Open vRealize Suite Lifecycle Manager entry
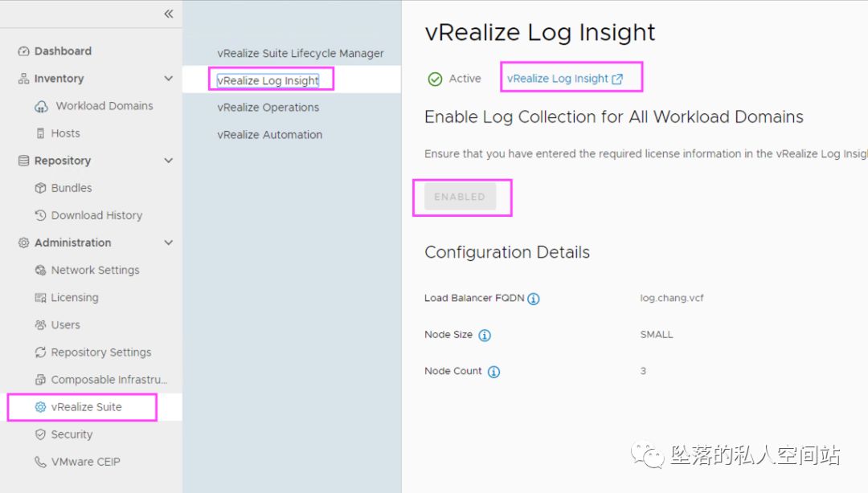Image resolution: width=868 pixels, height=493 pixels. coord(300,53)
